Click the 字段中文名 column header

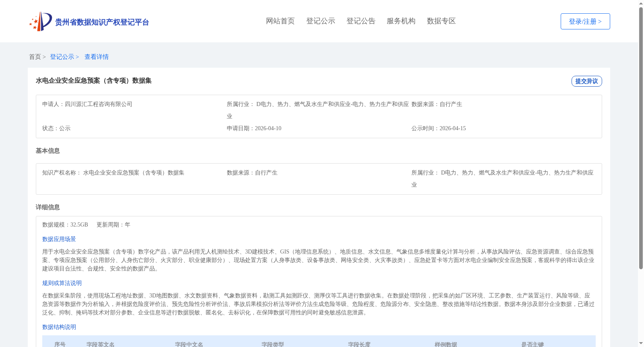[x=189, y=344]
